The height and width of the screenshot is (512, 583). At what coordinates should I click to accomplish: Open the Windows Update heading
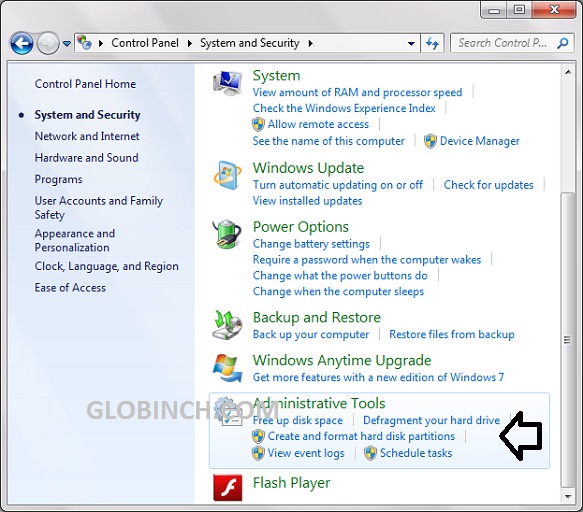(x=308, y=168)
